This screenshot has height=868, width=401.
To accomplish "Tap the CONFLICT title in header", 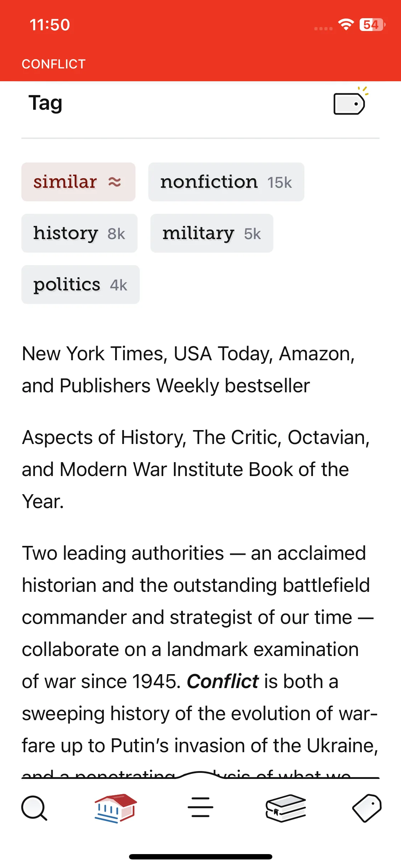I will coord(54,64).
